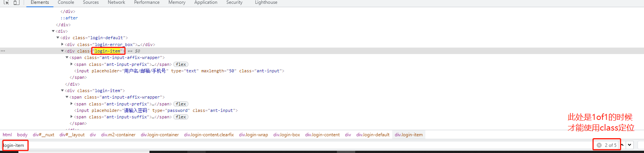Select the password input node line

(156, 110)
